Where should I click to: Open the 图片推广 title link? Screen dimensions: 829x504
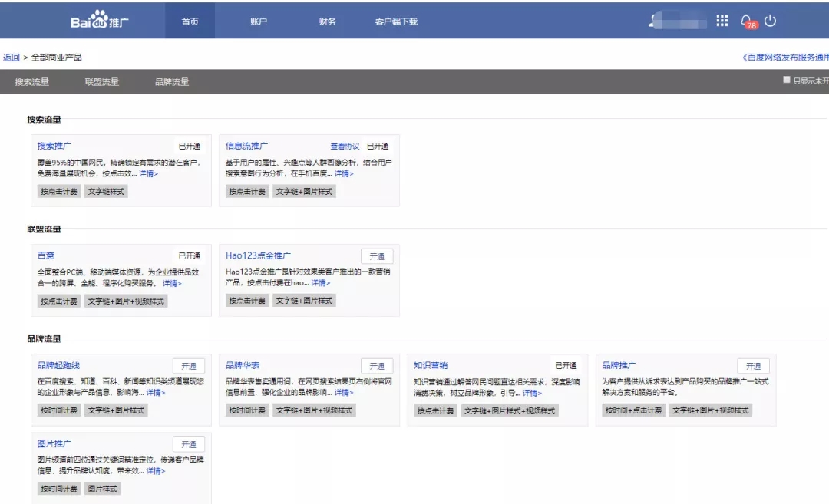point(54,443)
